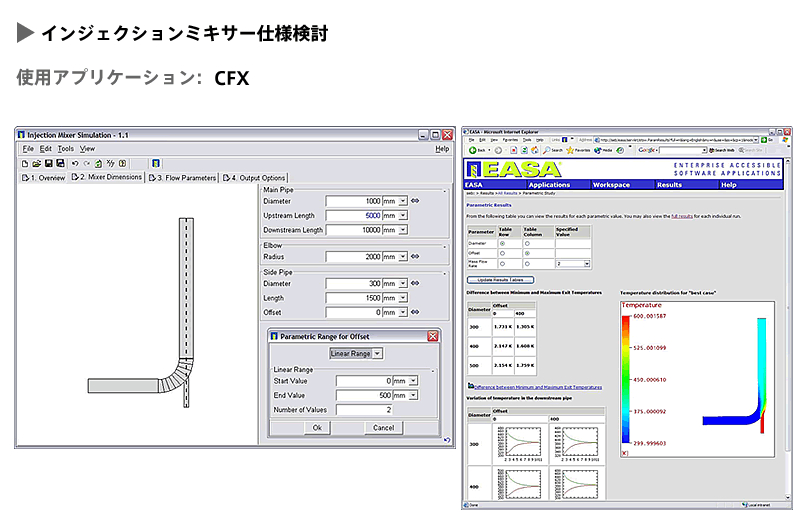The height and width of the screenshot is (525, 800).
Task: Click the Redo arrow icon in Injection Mixer toolbar
Action: pyautogui.click(x=86, y=164)
